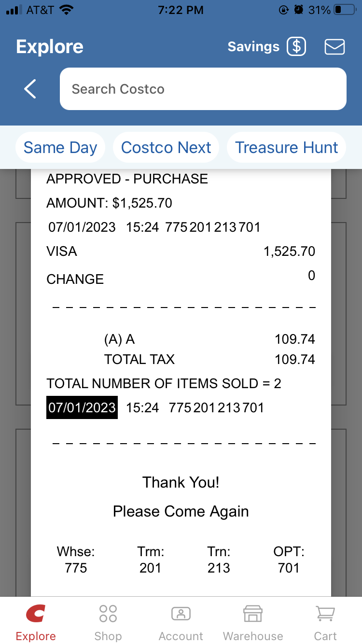Open the mail envelope inbox icon

point(334,47)
